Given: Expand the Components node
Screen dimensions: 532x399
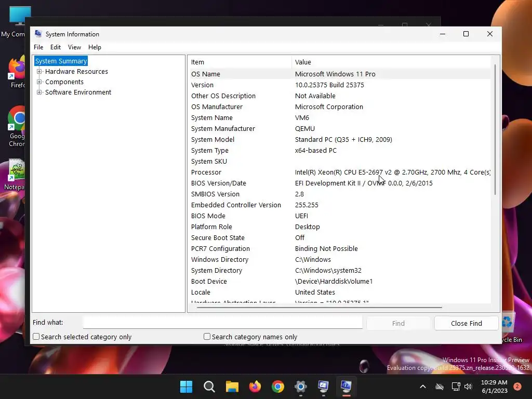Looking at the screenshot, I should click(39, 82).
